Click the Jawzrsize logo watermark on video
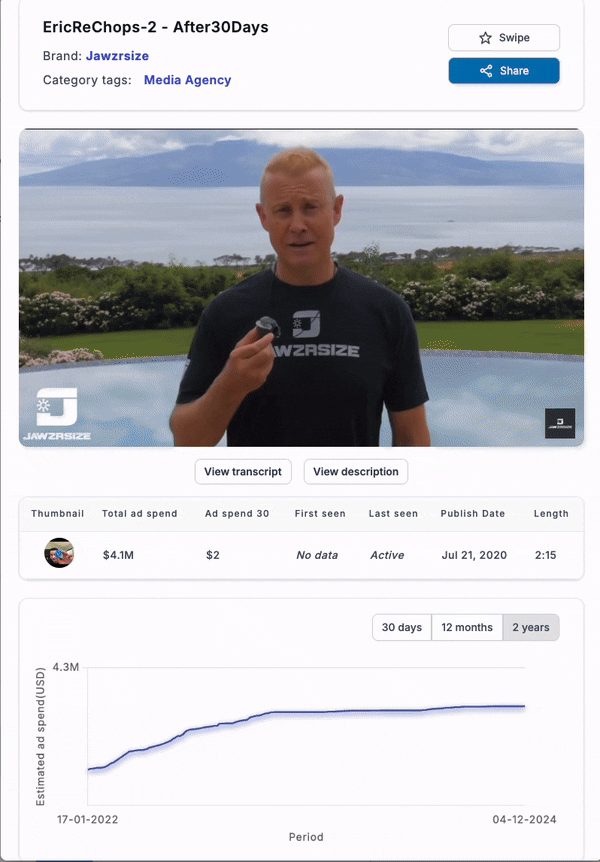This screenshot has height=862, width=600. [x=57, y=414]
